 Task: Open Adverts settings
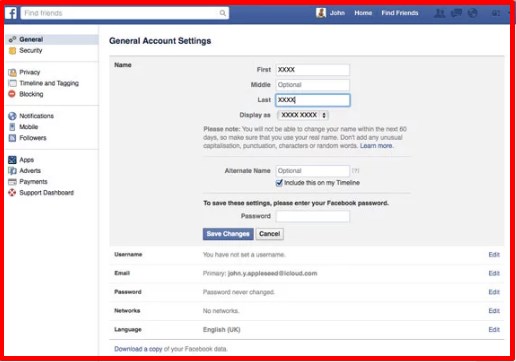[30, 171]
